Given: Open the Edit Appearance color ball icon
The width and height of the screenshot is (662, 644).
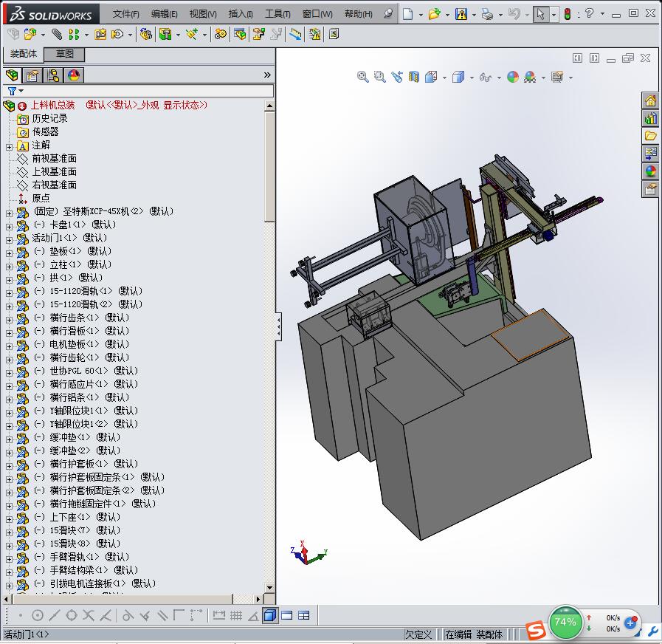Looking at the screenshot, I should pyautogui.click(x=513, y=77).
